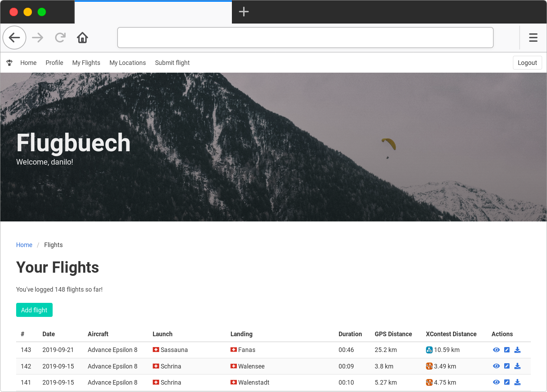Click the flat-triangle XContest icon on flight 143

coord(429,350)
